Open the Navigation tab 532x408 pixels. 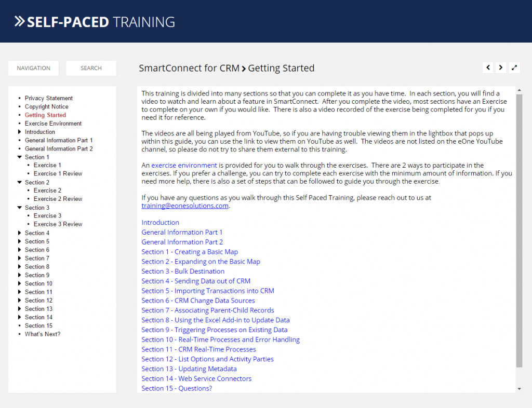pos(34,68)
